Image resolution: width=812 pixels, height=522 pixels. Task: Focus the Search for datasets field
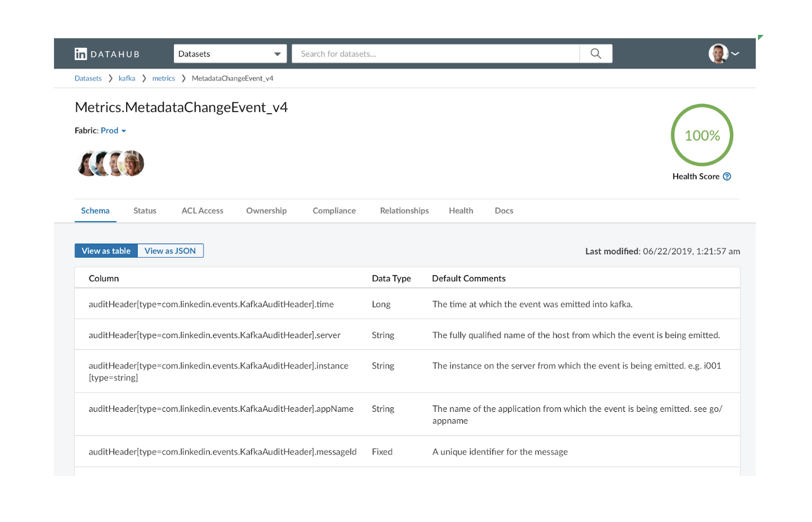tap(436, 54)
